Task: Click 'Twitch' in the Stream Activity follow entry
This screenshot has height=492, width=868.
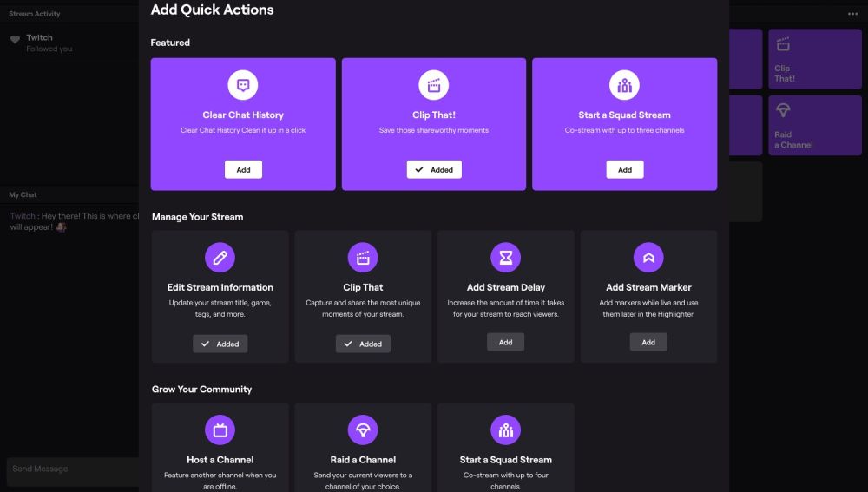Action: click(39, 37)
